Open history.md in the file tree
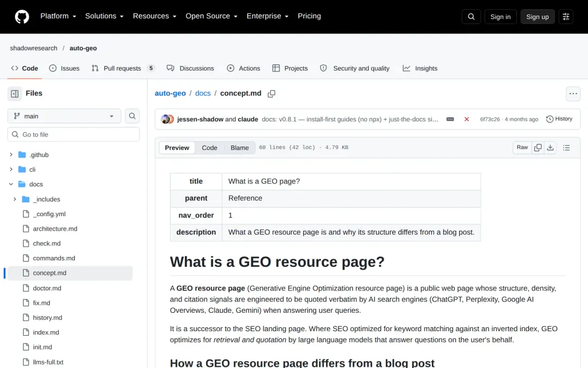Screen dimensions: 588x368 (x=47, y=317)
